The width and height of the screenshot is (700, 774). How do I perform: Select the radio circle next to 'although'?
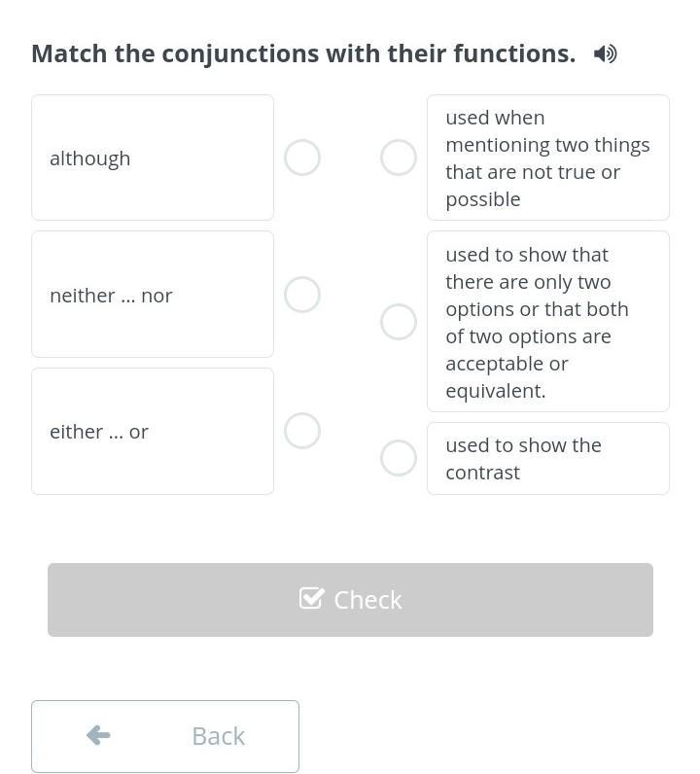(x=302, y=158)
